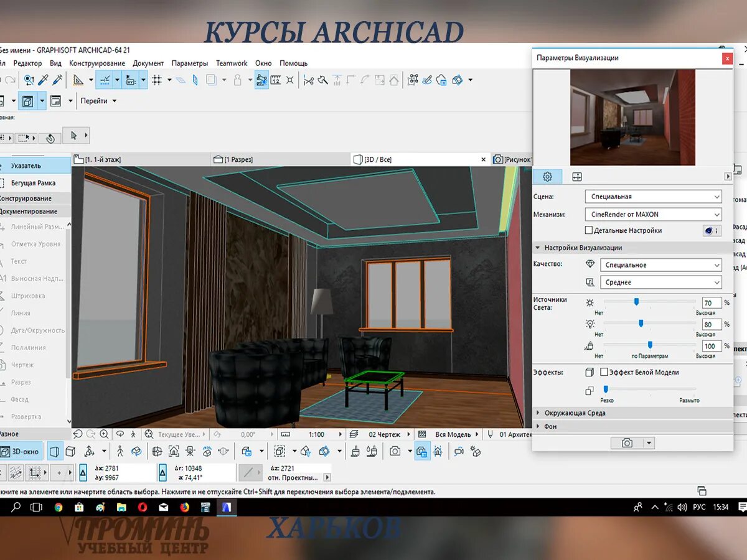Collapse the Настройки Визуализации section
This screenshot has height=560, width=747.
coord(632,248)
